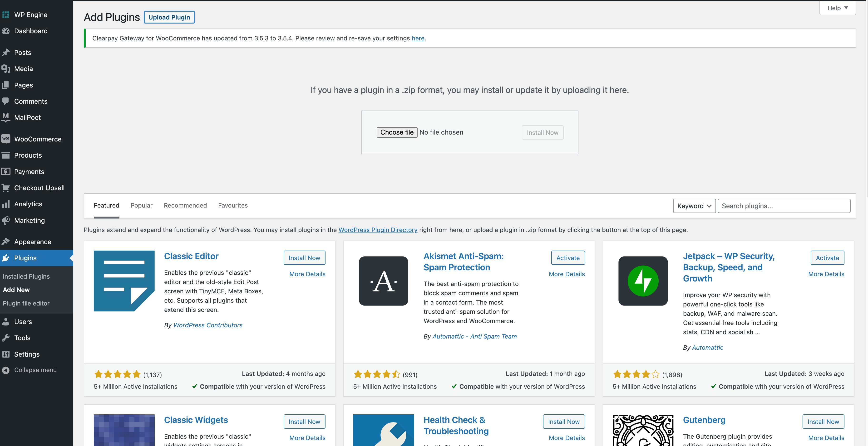The width and height of the screenshot is (868, 446).
Task: Click Install Now for Classic Editor
Action: coord(304,258)
